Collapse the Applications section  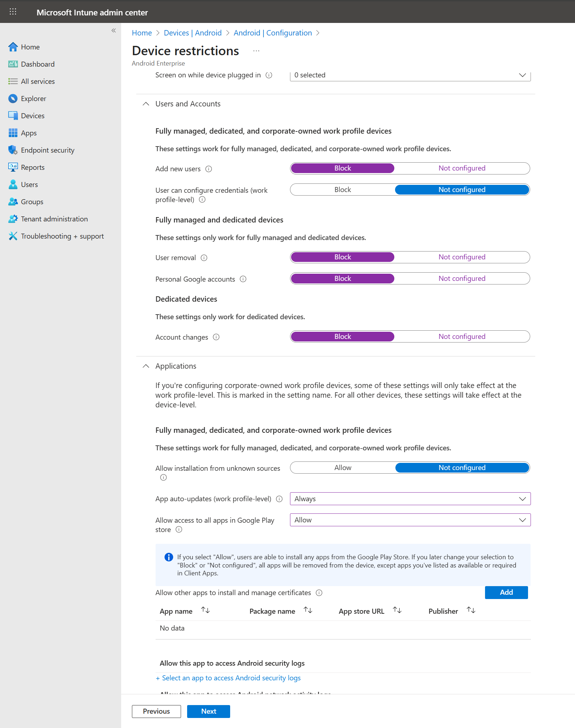click(146, 366)
